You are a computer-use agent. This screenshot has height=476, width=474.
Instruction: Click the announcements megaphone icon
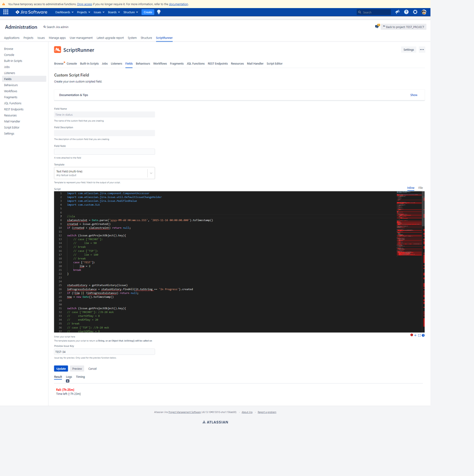click(x=397, y=12)
